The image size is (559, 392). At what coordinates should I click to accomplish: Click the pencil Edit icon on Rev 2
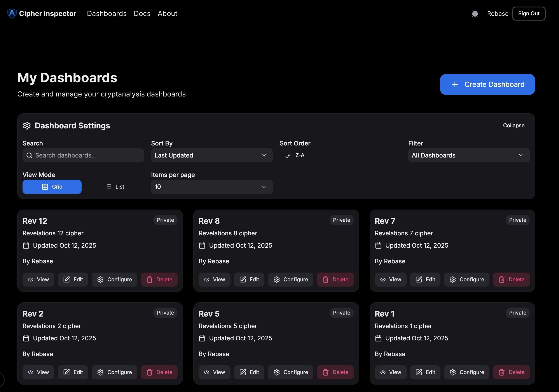point(66,372)
